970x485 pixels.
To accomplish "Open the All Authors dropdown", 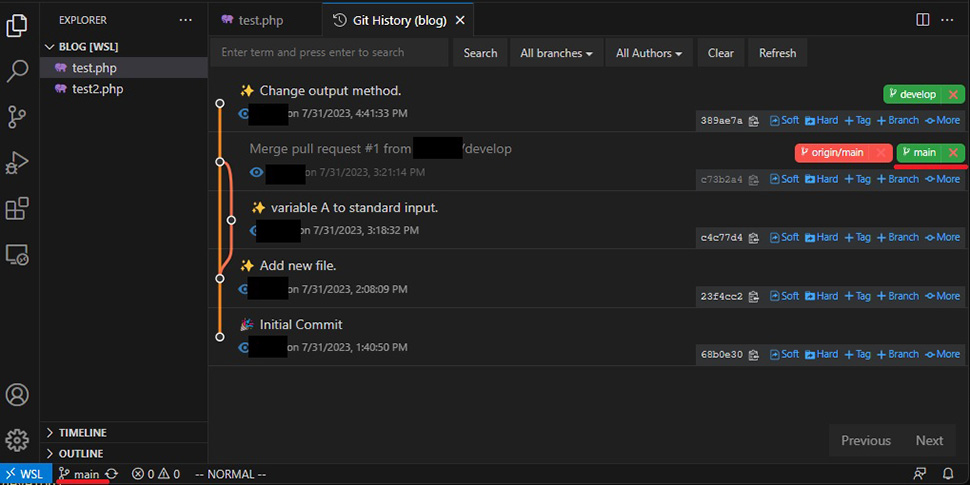I will click(649, 53).
